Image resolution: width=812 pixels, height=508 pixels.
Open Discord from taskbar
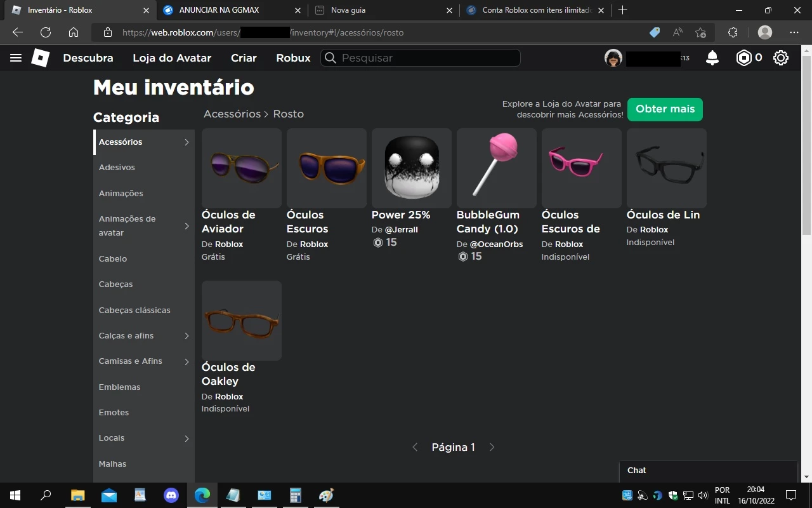pyautogui.click(x=171, y=495)
